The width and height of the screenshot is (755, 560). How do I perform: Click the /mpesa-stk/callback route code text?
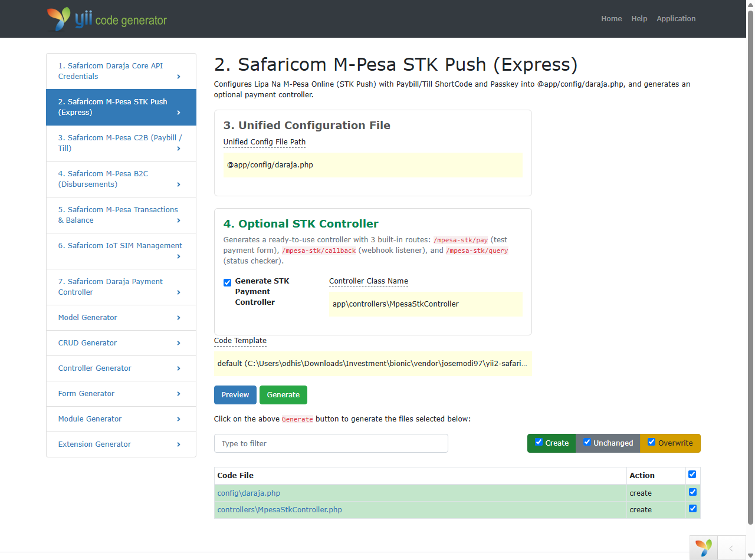pyautogui.click(x=319, y=251)
